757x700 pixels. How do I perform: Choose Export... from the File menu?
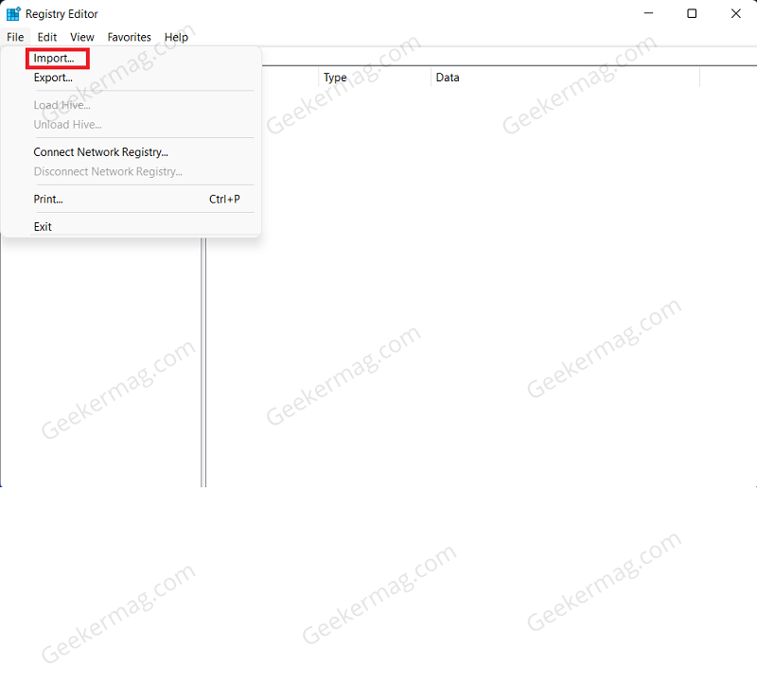132,78
